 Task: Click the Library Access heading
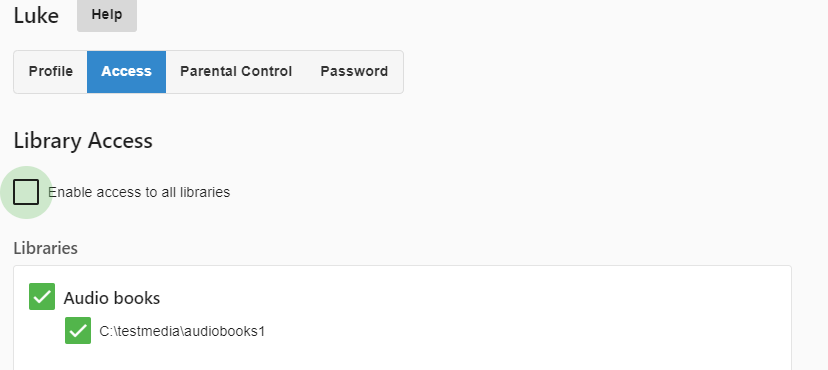pos(83,141)
